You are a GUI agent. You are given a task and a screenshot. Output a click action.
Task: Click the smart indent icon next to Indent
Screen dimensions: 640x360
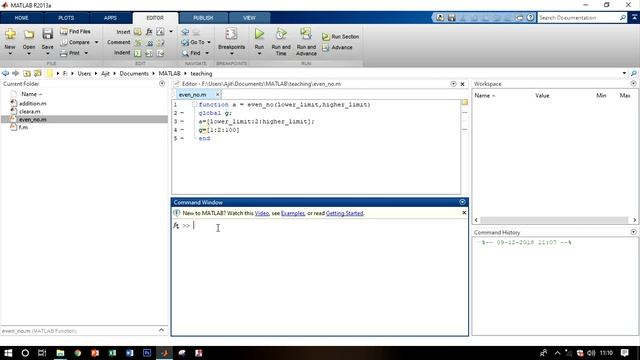point(138,53)
